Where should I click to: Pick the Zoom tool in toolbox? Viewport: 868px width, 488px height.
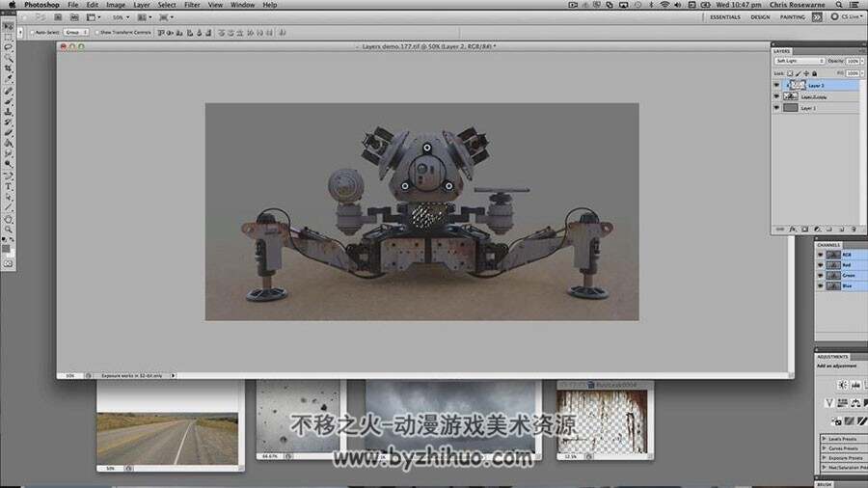[x=9, y=230]
